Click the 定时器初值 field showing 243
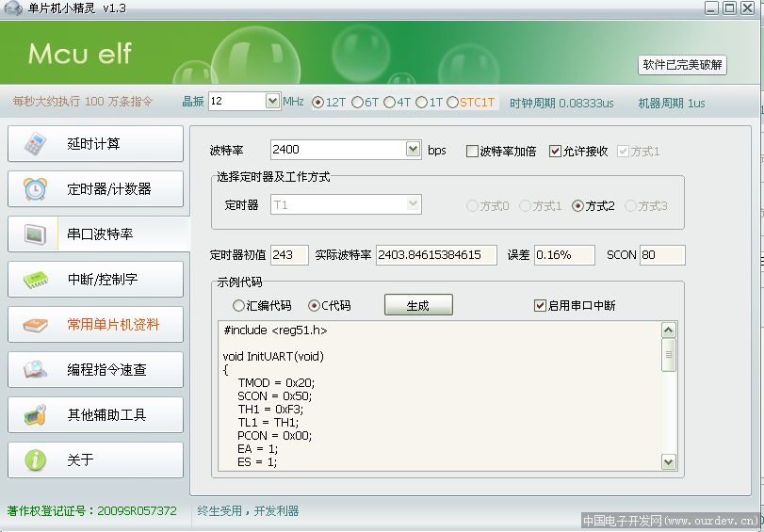The image size is (764, 532). (x=289, y=255)
